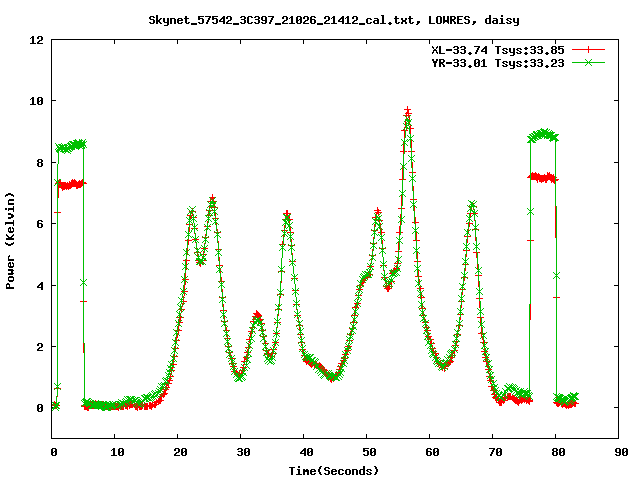Click y-axis tick label 10
The height and width of the screenshot is (480, 640).
[36, 101]
